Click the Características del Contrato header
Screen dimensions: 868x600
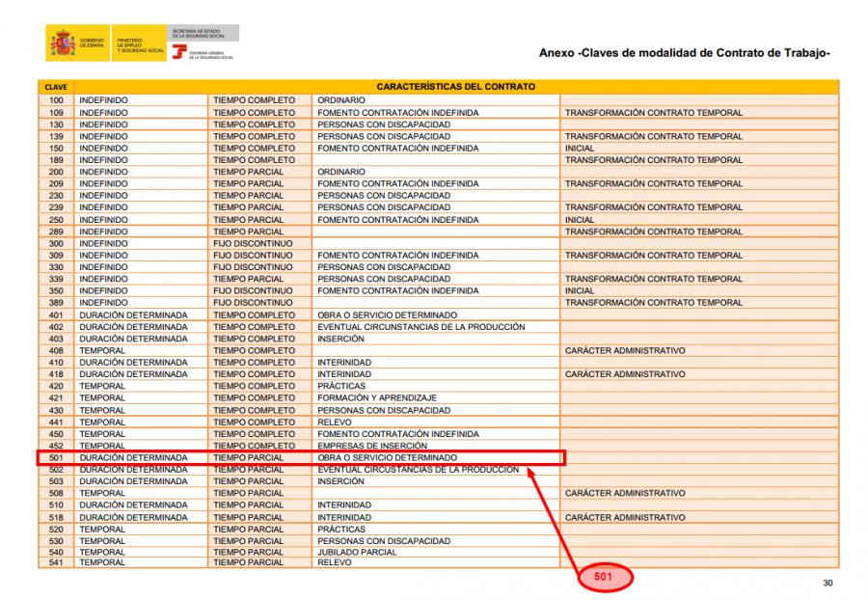(x=455, y=87)
